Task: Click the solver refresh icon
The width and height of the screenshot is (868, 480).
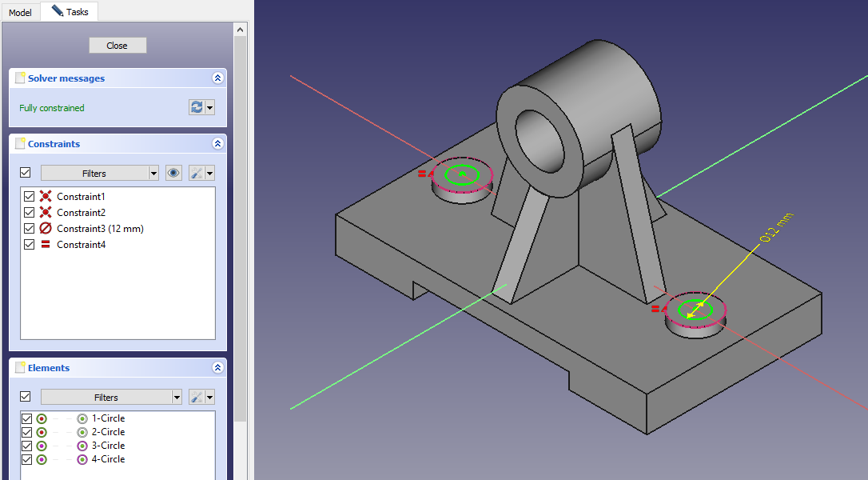Action: pyautogui.click(x=197, y=107)
